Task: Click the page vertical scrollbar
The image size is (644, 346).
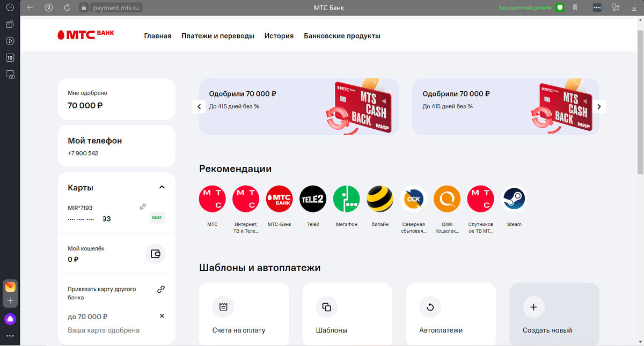Action: [640, 102]
